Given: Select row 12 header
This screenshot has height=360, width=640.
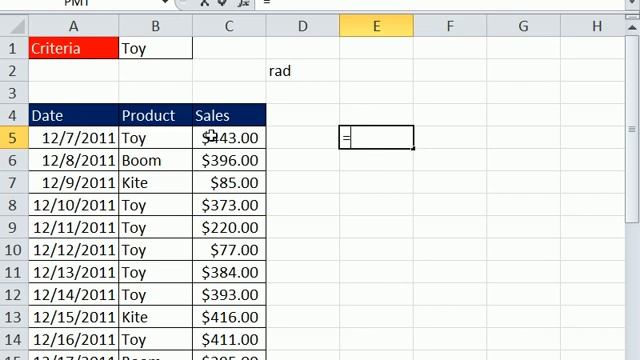Looking at the screenshot, I should click(x=14, y=295).
